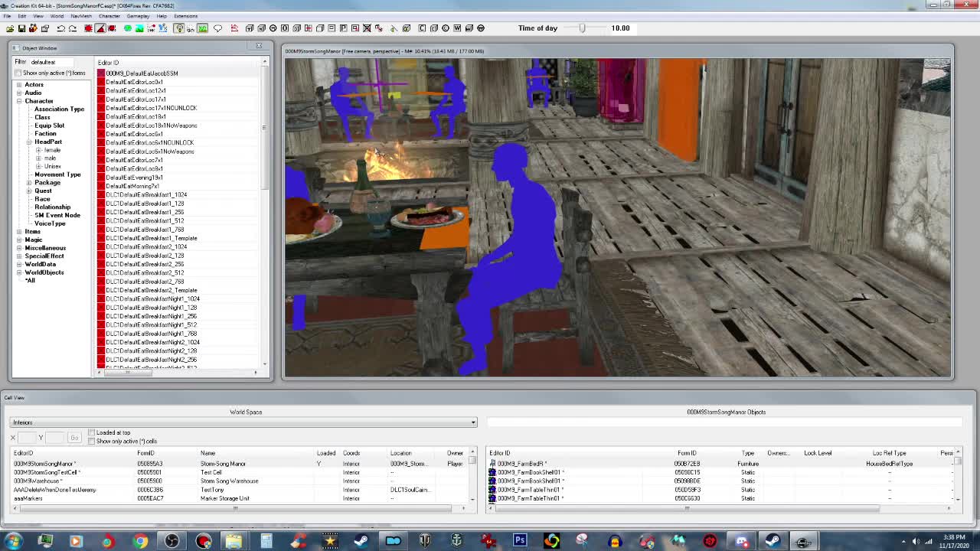Viewport: 980px width, 551px height.
Task: Expand the Package tree node
Action: pyautogui.click(x=29, y=183)
